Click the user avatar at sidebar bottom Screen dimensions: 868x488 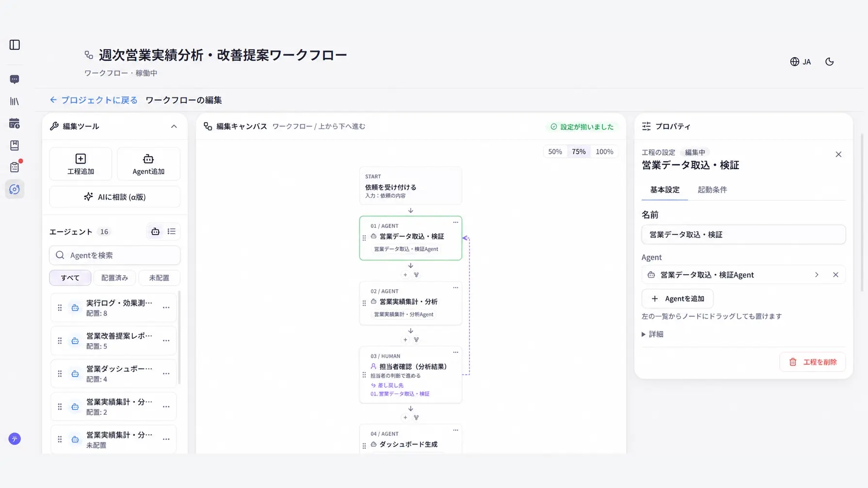tap(15, 439)
